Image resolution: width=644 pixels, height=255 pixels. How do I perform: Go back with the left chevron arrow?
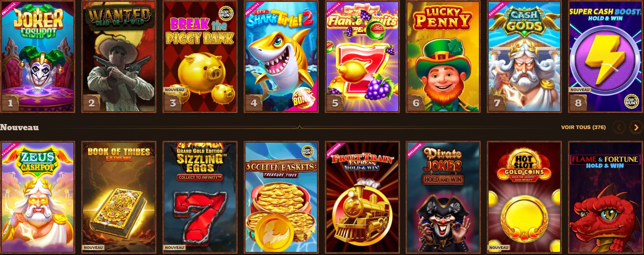(x=619, y=127)
